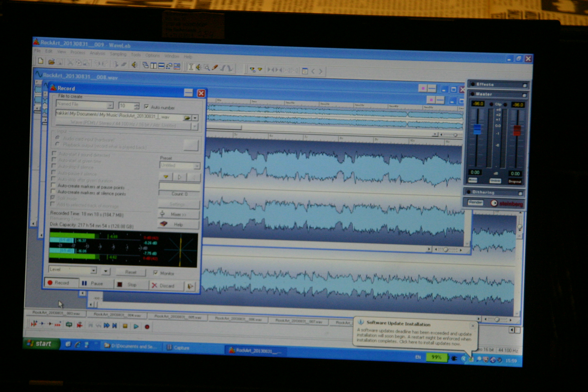Click the transport Stop square button
Image resolution: width=588 pixels, height=392 pixels.
tap(125, 326)
